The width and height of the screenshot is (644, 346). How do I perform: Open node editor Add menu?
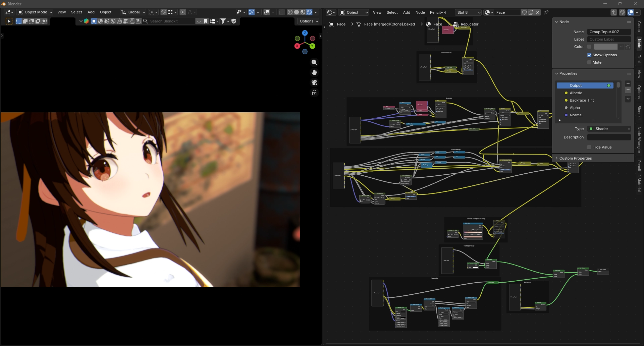click(x=407, y=12)
